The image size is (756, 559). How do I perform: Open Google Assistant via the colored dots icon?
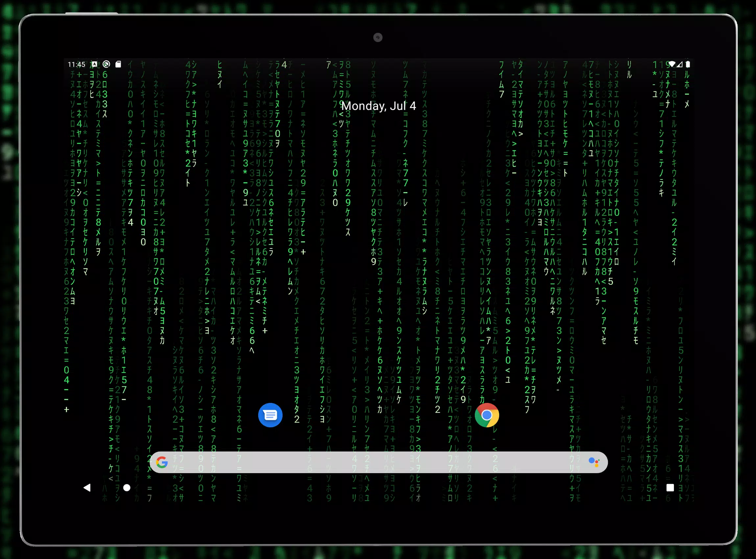point(594,462)
